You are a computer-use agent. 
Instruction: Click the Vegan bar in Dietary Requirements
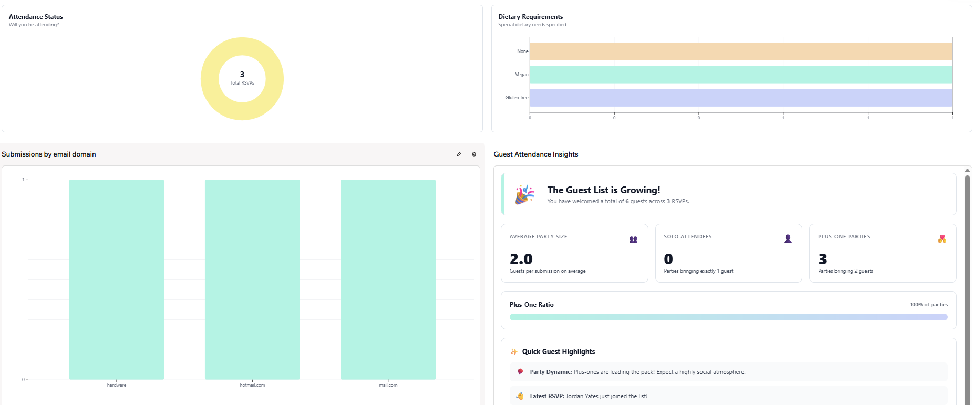click(741, 75)
